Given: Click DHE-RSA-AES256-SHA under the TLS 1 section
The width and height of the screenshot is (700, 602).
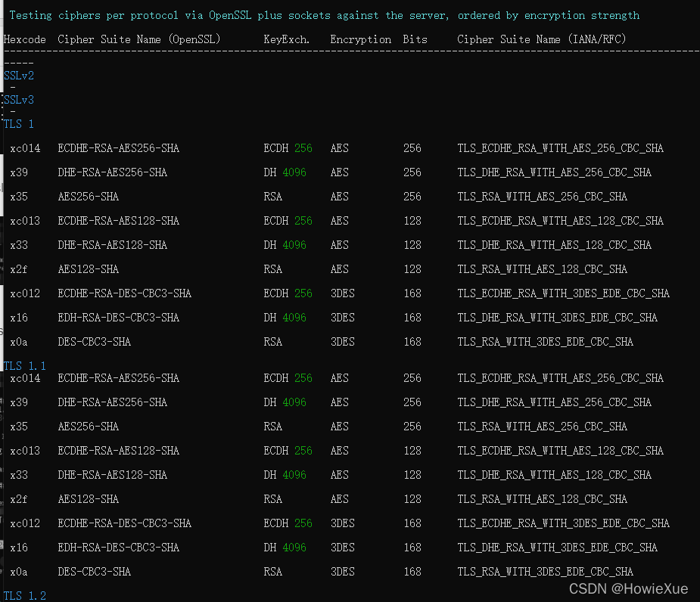Looking at the screenshot, I should click(x=113, y=172).
